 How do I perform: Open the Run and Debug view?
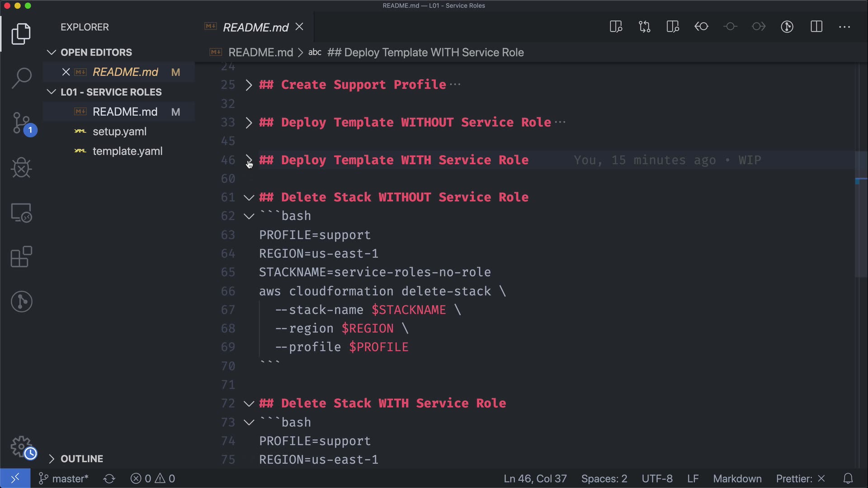(21, 168)
